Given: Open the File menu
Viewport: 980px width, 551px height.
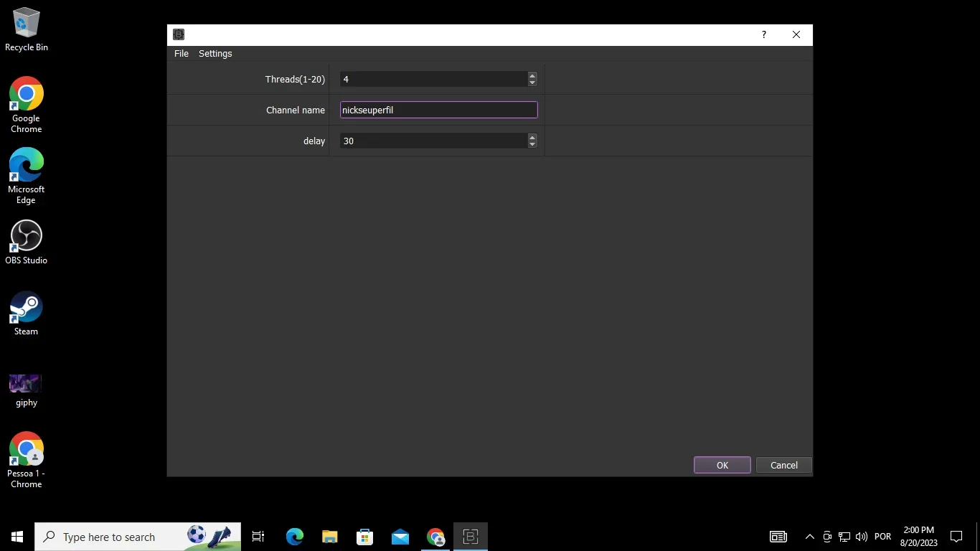Looking at the screenshot, I should point(182,54).
